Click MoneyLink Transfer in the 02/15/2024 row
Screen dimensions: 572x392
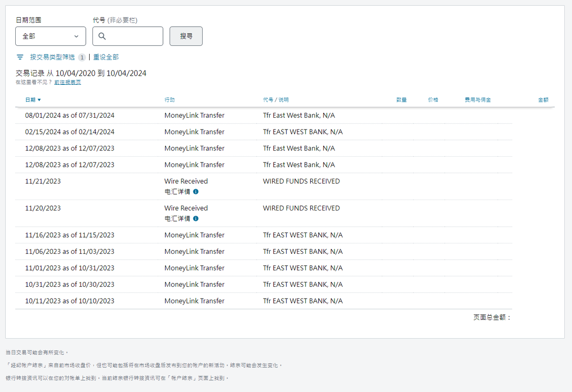pos(194,132)
